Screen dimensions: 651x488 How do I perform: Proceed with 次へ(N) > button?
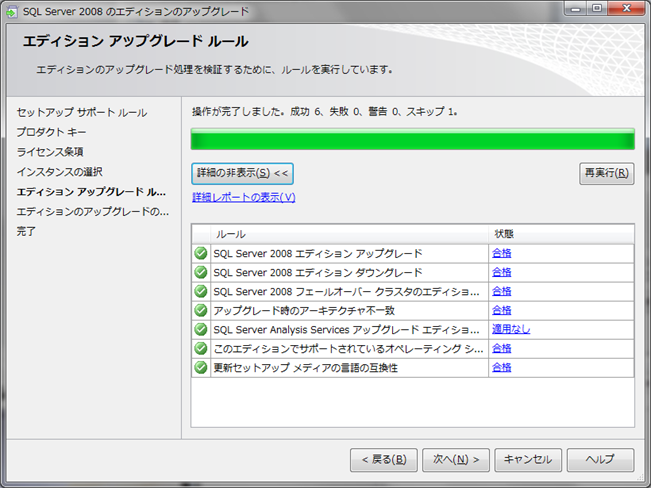click(x=456, y=460)
